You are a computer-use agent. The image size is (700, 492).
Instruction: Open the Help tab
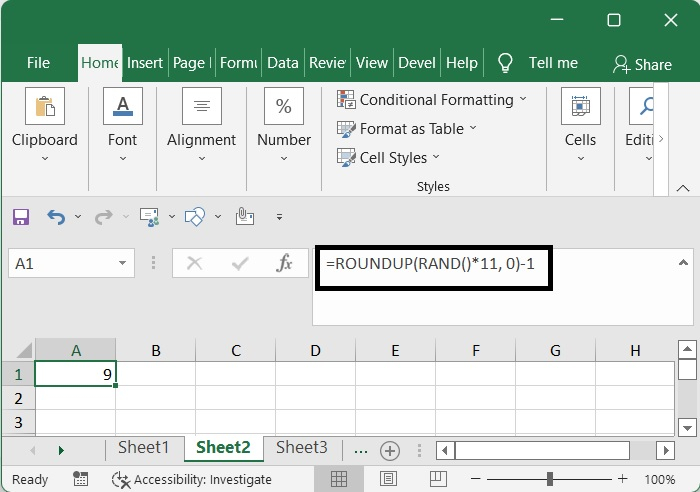[x=462, y=63]
